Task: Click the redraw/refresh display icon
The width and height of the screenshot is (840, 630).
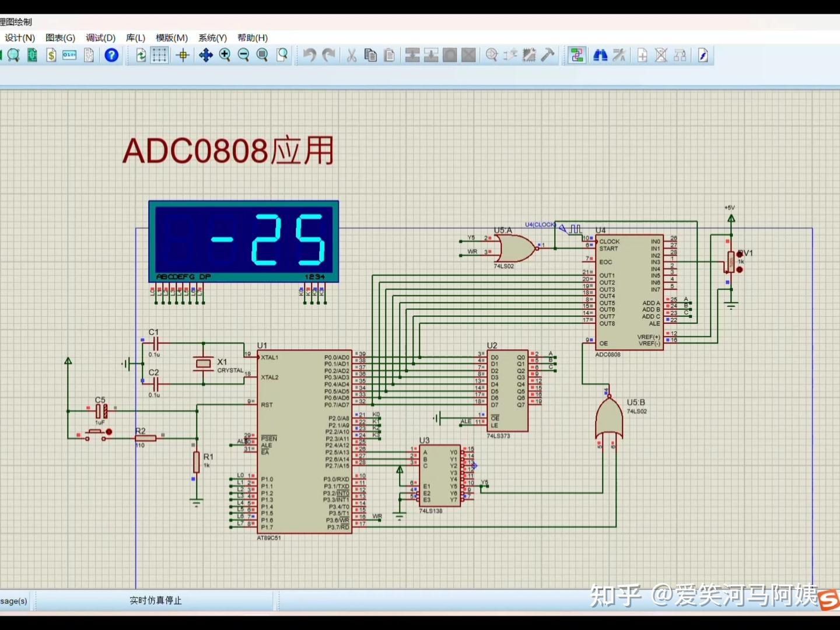Action: click(x=141, y=55)
